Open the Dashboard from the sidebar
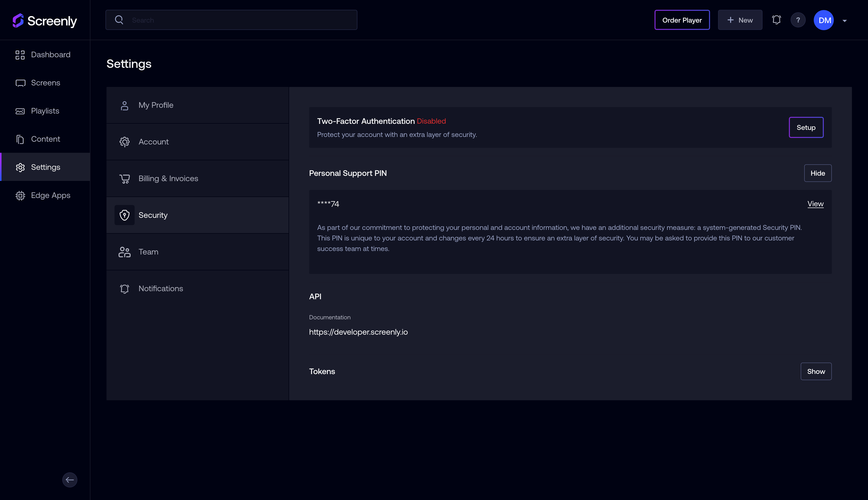This screenshot has width=868, height=500. [x=50, y=54]
